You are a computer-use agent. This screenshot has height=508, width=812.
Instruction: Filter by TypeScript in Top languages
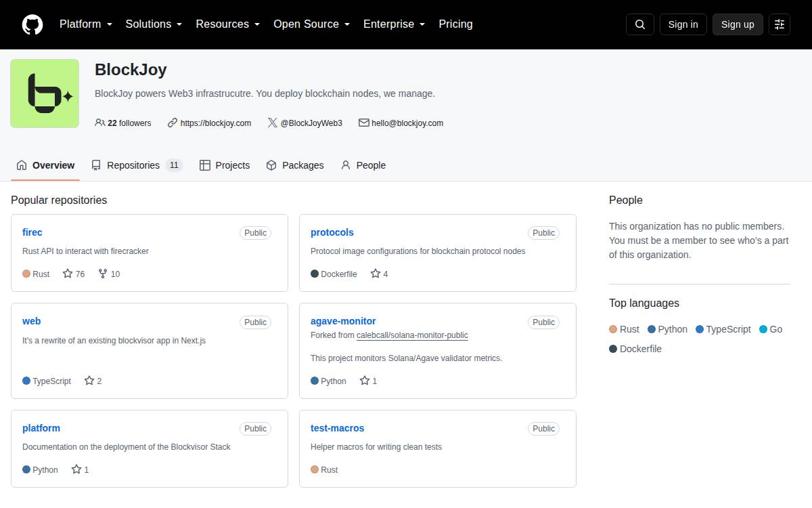point(723,329)
